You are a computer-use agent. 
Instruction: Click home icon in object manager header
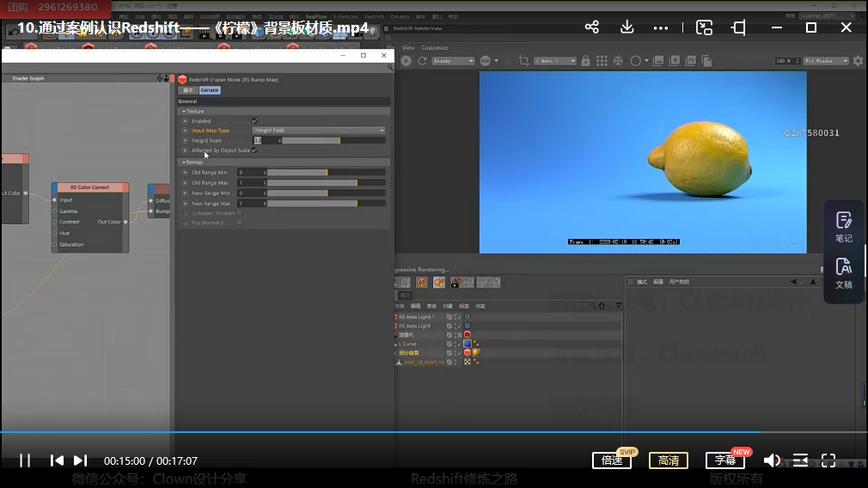(602, 306)
